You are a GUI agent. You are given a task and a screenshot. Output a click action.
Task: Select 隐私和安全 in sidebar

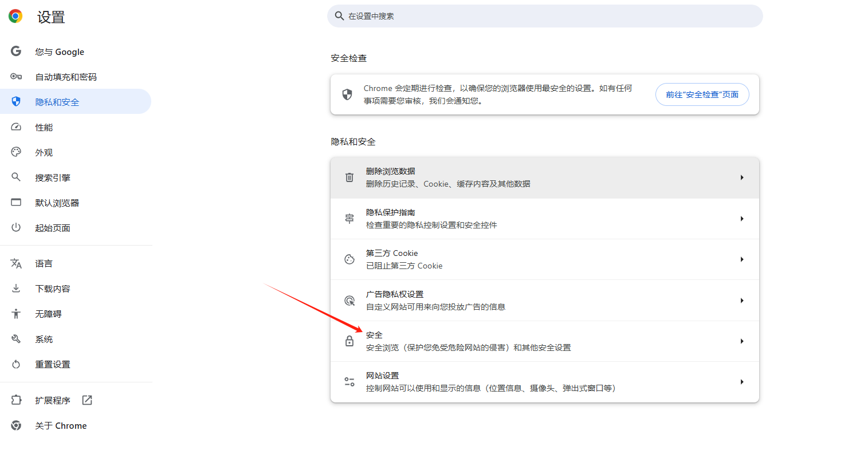coord(76,102)
